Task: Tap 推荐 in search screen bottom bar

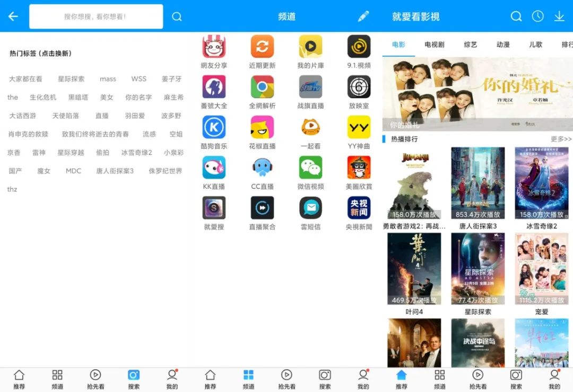Action: click(x=19, y=380)
